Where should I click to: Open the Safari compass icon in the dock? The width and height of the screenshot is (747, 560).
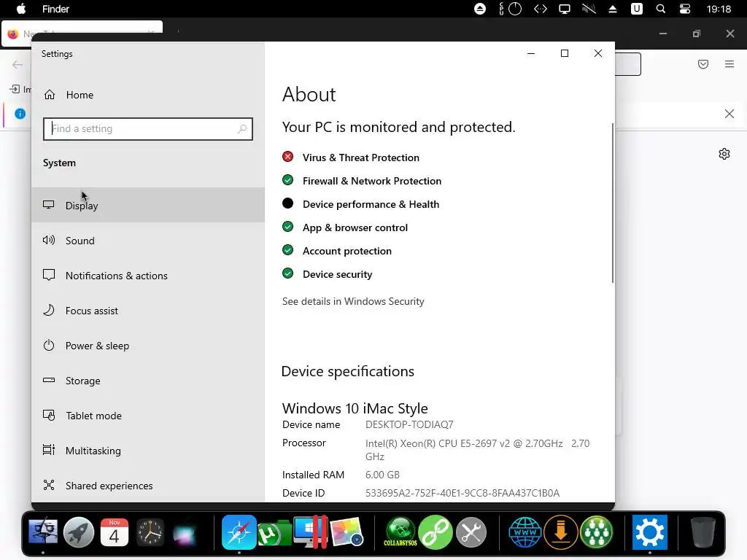[239, 532]
